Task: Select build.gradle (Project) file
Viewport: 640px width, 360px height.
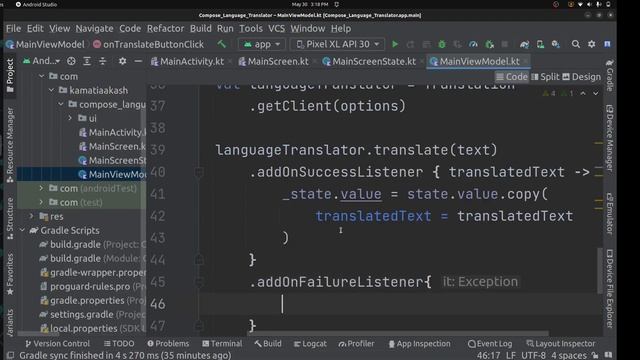Action: (x=92, y=244)
